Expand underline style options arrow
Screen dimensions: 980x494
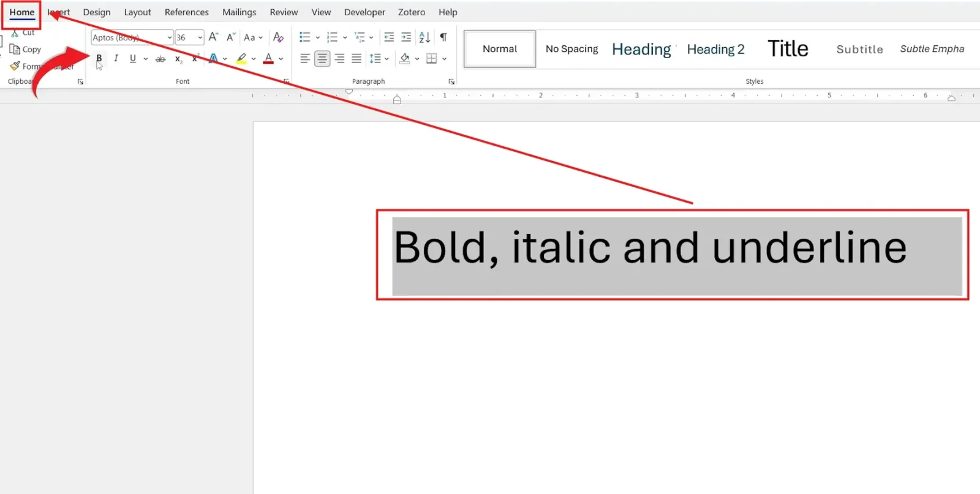pos(146,59)
